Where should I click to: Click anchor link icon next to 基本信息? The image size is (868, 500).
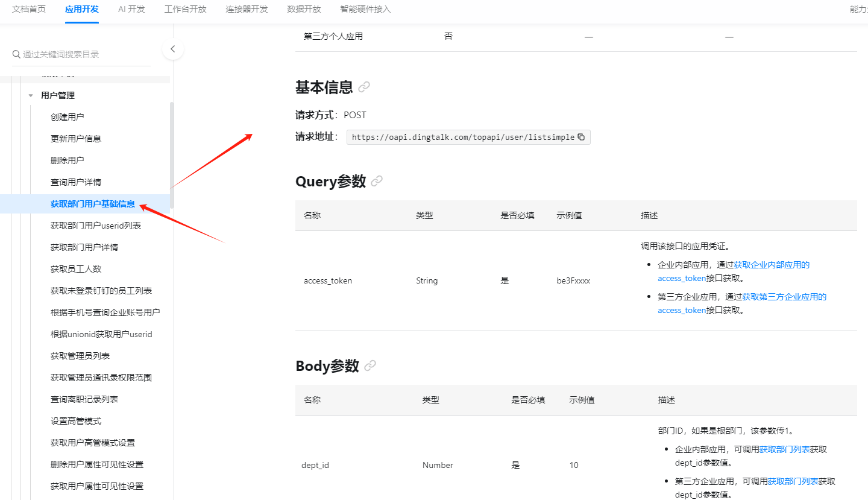click(364, 87)
